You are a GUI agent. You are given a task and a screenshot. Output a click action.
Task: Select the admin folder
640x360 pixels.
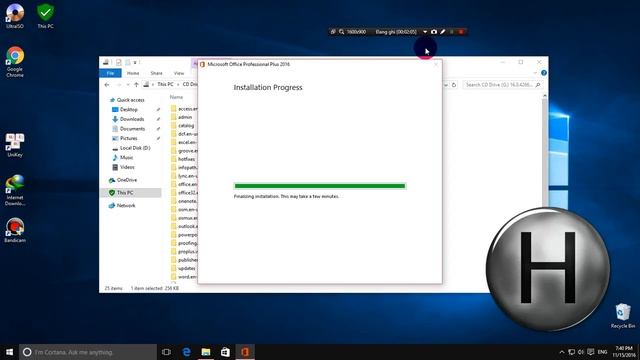click(181, 117)
